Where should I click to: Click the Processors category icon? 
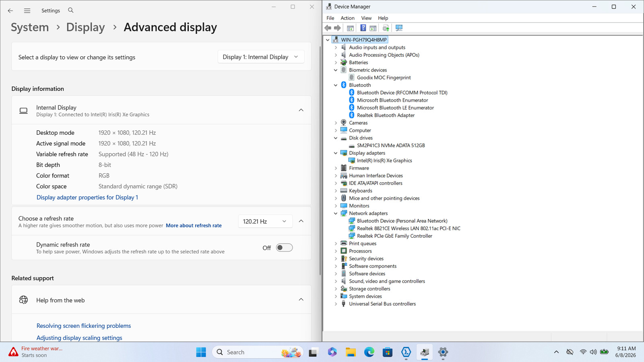(x=344, y=251)
